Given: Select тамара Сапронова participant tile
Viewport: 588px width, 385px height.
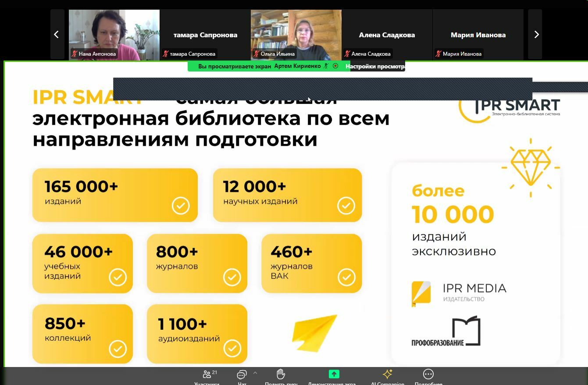Looking at the screenshot, I should coord(205,34).
